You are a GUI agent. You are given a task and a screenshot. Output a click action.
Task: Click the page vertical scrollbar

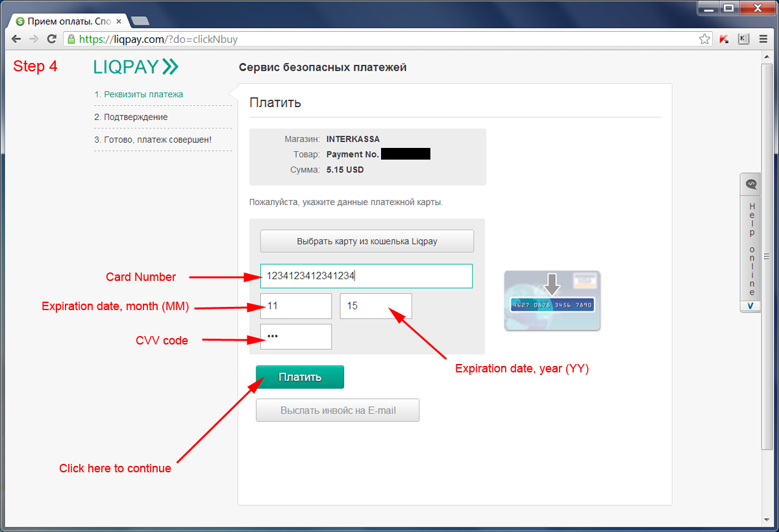click(767, 256)
